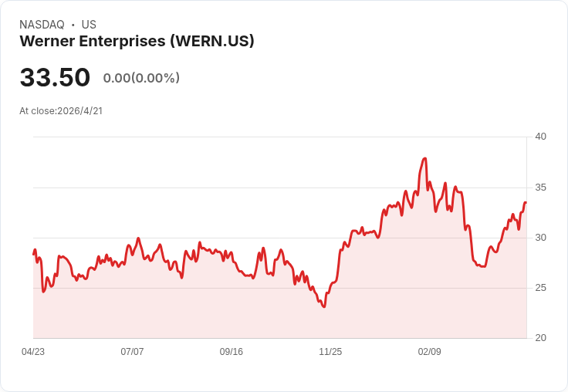Open the Werner Enterprises (WERN.US) title
The image size is (568, 392).
click(x=137, y=42)
